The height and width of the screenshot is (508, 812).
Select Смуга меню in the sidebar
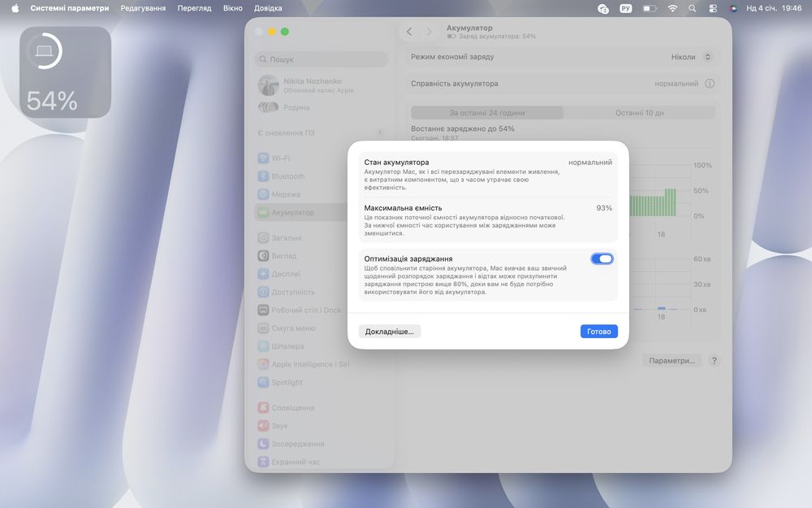pyautogui.click(x=321, y=328)
